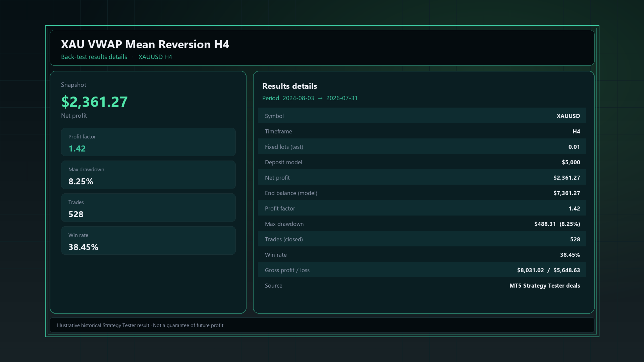Click the End balance value $7,361.27
The width and height of the screenshot is (644, 362).
click(x=567, y=193)
